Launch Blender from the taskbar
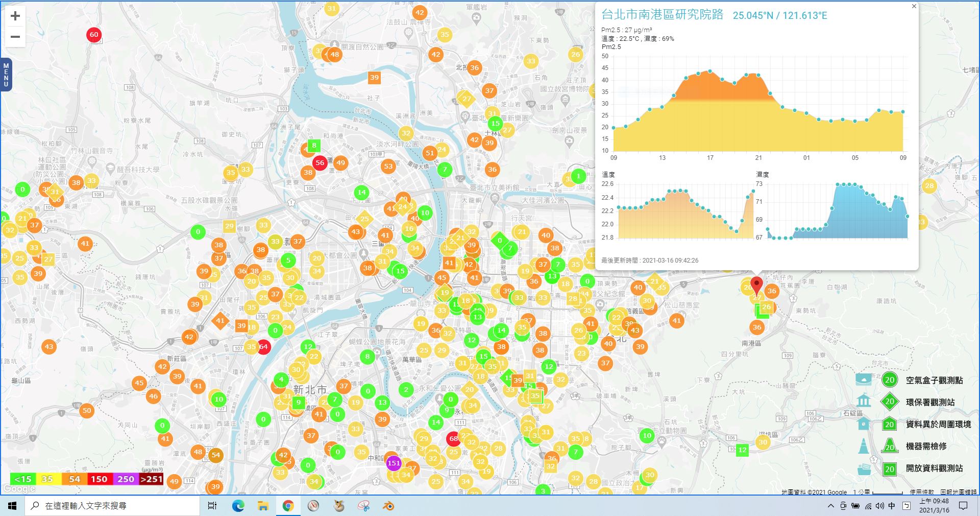Screen dimensions: 980x516 (x=388, y=506)
